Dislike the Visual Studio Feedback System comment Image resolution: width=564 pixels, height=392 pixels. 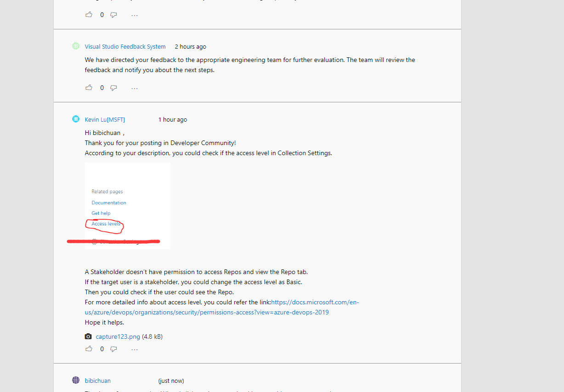113,88
